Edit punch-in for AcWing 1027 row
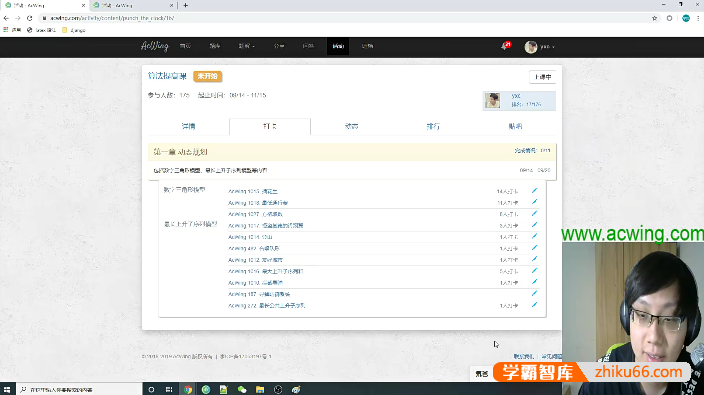The image size is (704, 395). 534,214
